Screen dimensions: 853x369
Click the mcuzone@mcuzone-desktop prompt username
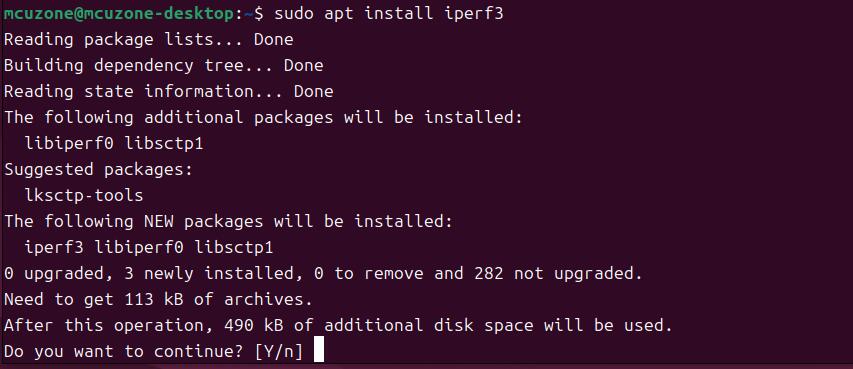point(119,14)
